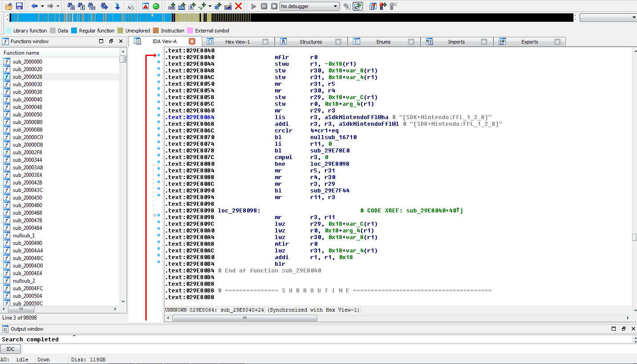Click the 'Function name' column header
The width and height of the screenshot is (637, 364).
click(60, 53)
